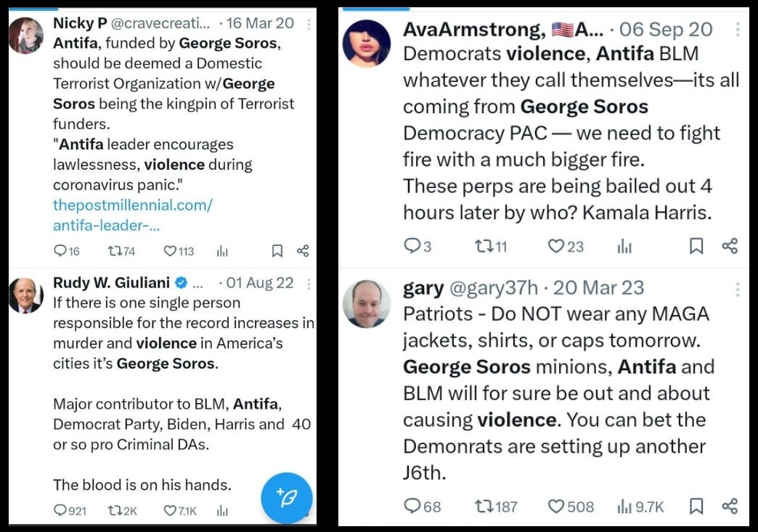Share the Nicky P tweet

click(x=303, y=251)
